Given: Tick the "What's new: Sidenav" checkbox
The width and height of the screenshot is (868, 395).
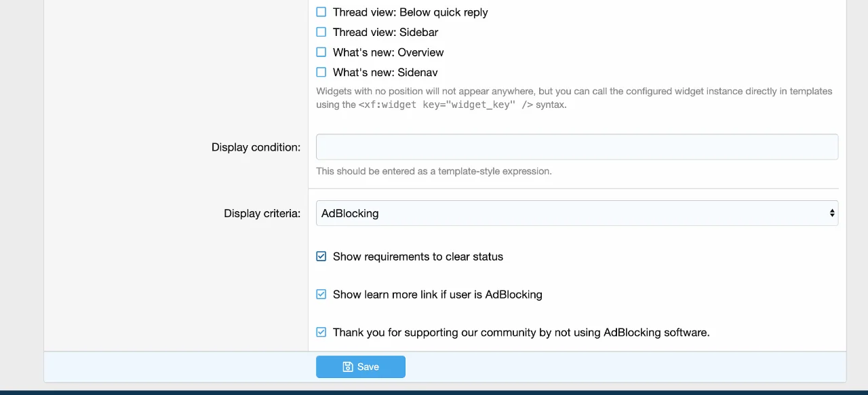Looking at the screenshot, I should (321, 72).
